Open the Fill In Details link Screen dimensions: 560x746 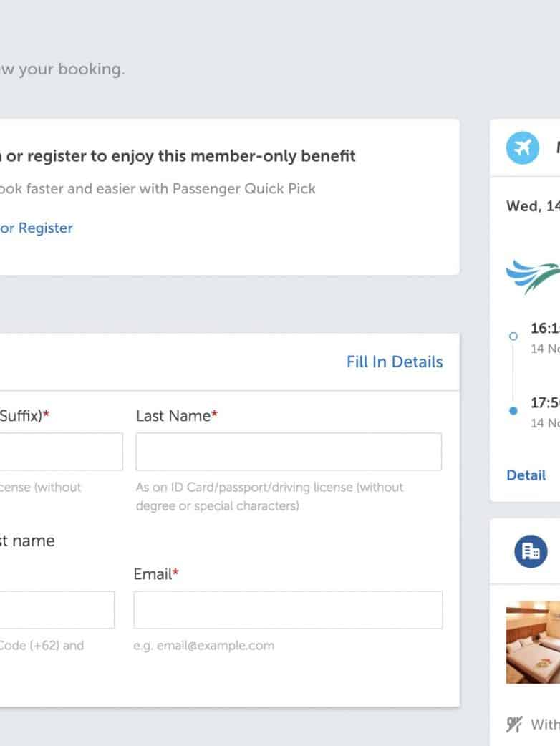tap(395, 362)
